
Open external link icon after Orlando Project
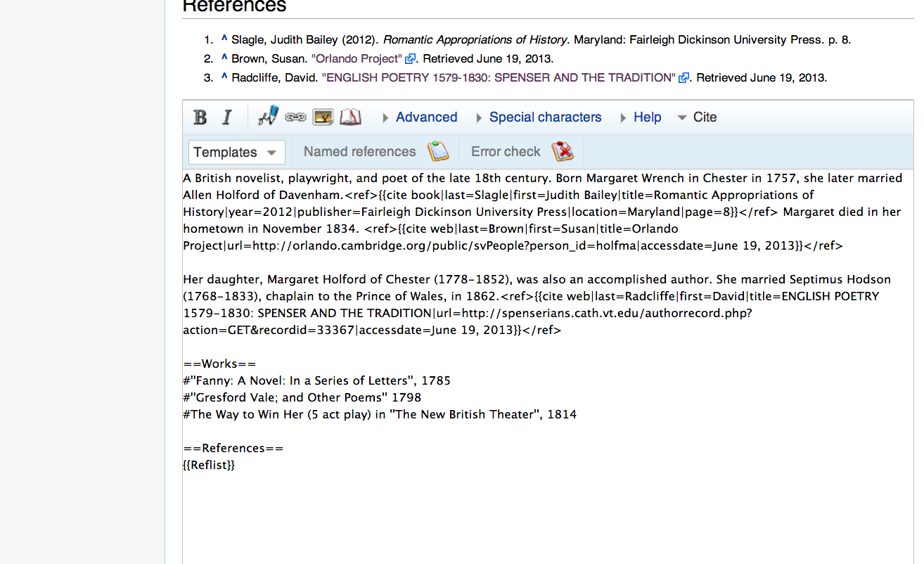tap(410, 59)
